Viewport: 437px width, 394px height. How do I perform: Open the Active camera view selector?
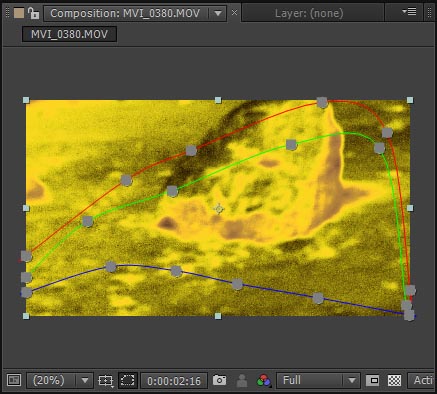tap(422, 380)
